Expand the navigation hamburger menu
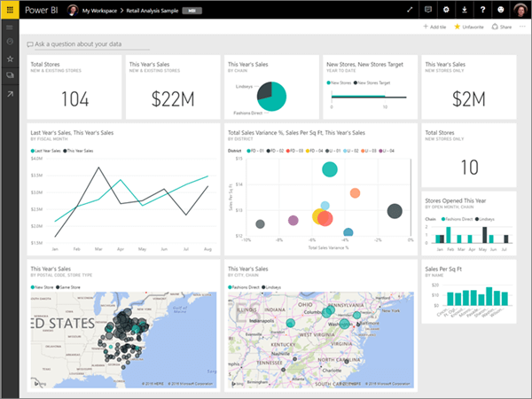Screen dimensions: 532x399 (x=10, y=27)
